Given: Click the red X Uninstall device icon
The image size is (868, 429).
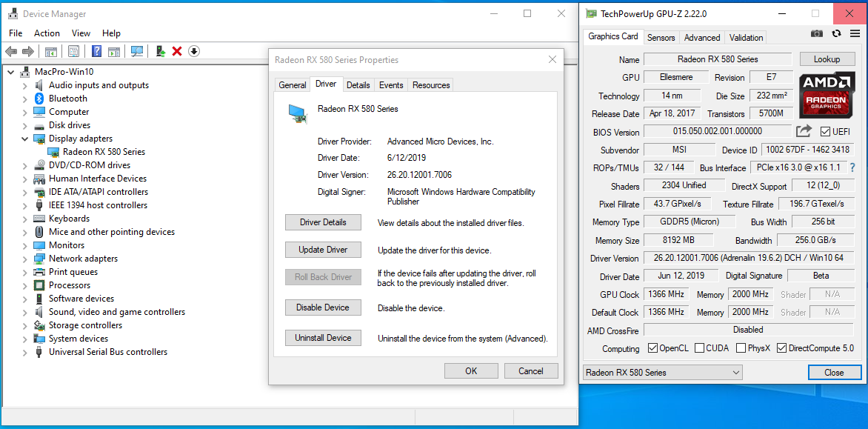Looking at the screenshot, I should [x=177, y=51].
